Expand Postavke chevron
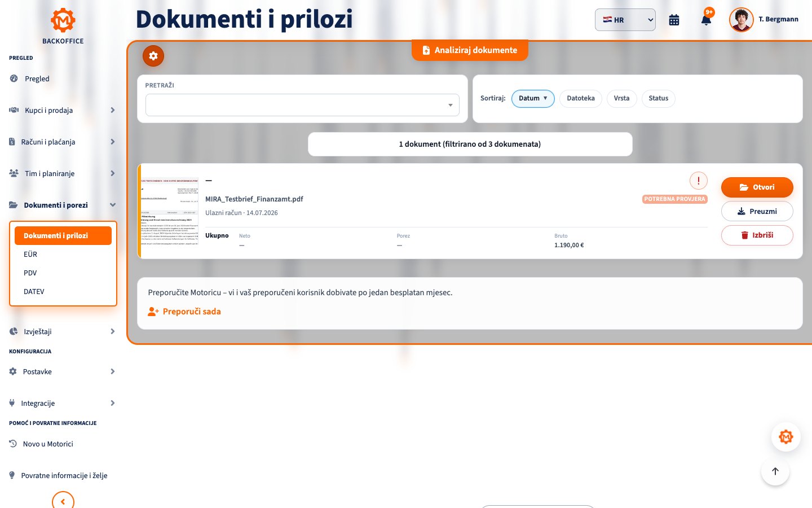This screenshot has height=508, width=812. [x=113, y=371]
